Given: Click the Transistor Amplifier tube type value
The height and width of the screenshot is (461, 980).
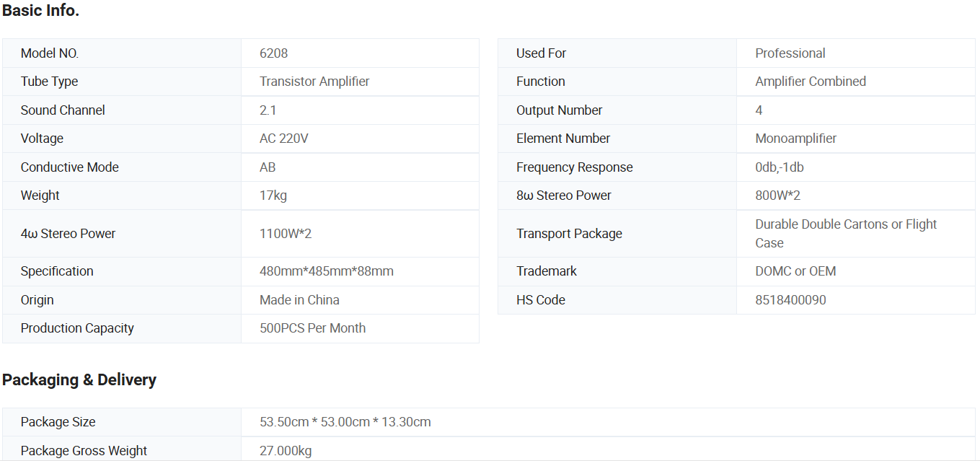Looking at the screenshot, I should [x=314, y=82].
